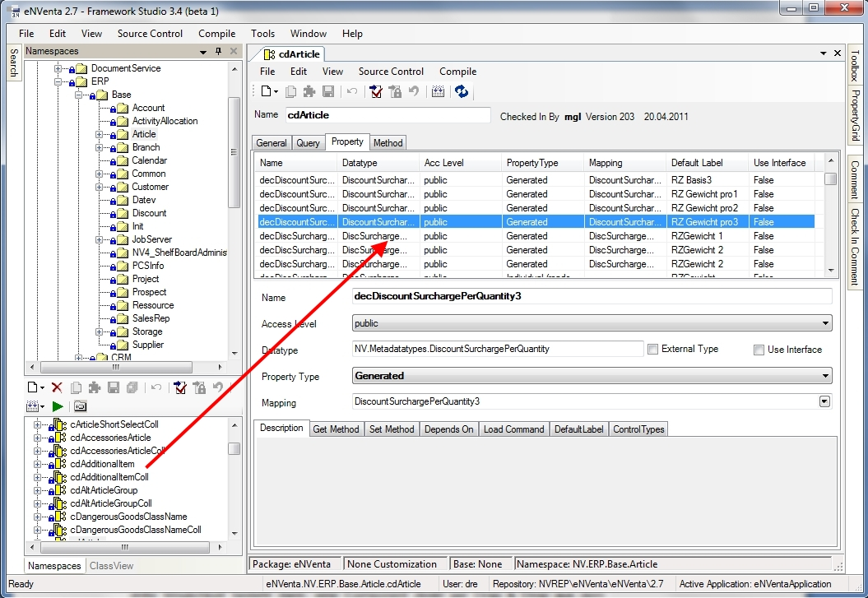Click the Compile icon in cdArticle toolbar
Screen dimensions: 868x598
click(438, 91)
